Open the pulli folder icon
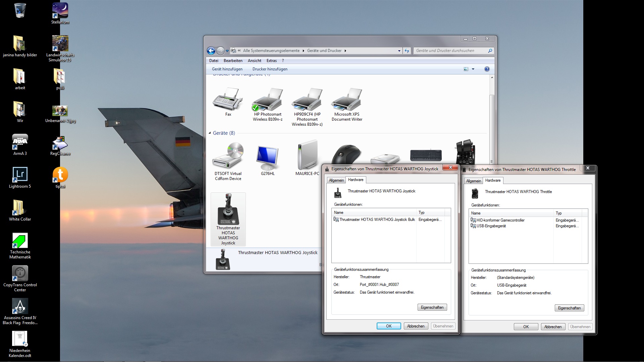Viewport: 644px width, 362px height. (x=60, y=79)
